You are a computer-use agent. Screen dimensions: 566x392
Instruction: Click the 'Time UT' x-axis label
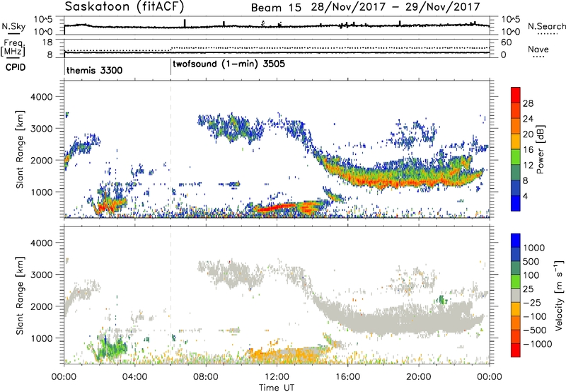[277, 388]
